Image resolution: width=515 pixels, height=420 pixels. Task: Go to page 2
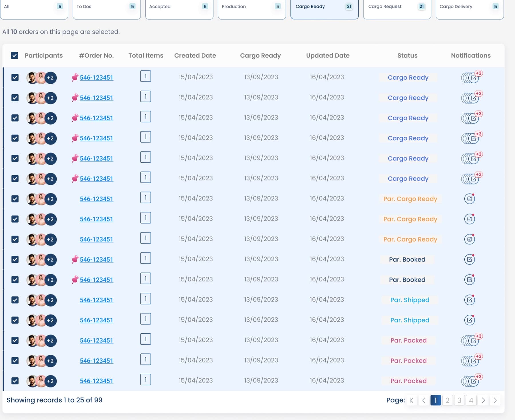447,400
